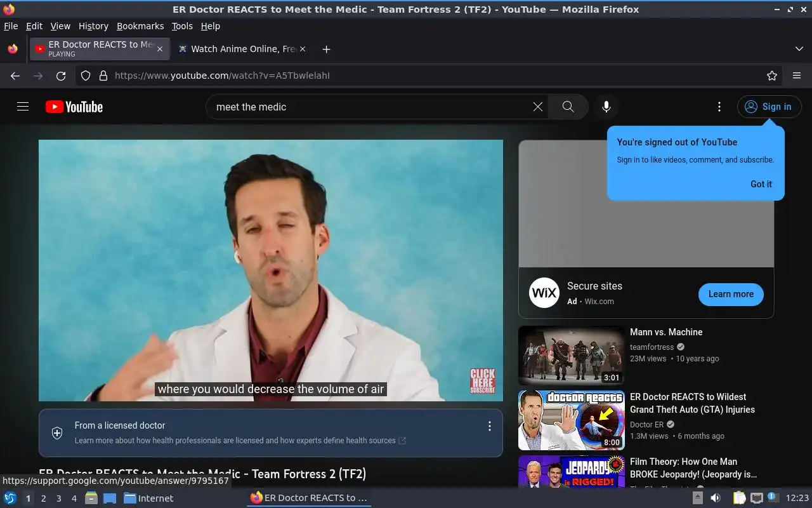Click the Click Here Subscribe watermark in video
This screenshot has height=508, width=812.
click(482, 381)
